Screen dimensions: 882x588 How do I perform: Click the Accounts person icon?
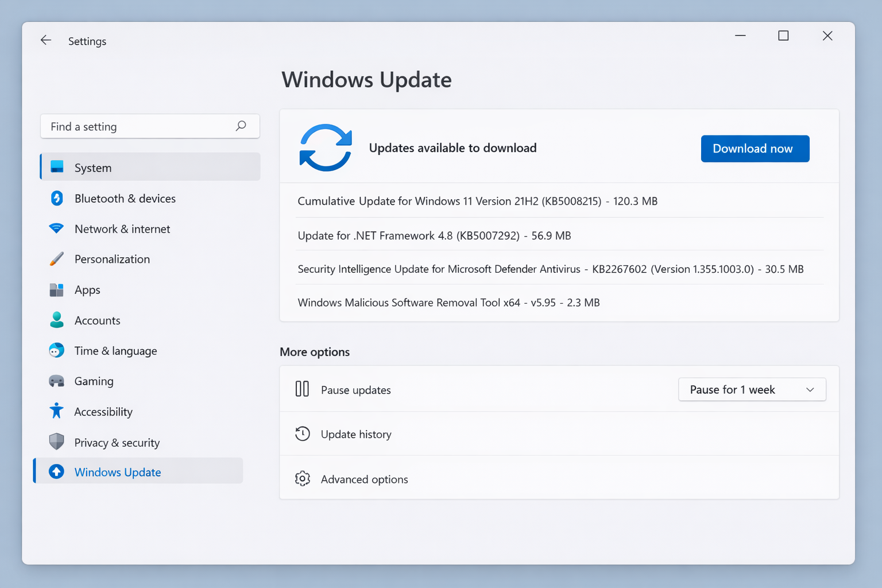point(56,320)
